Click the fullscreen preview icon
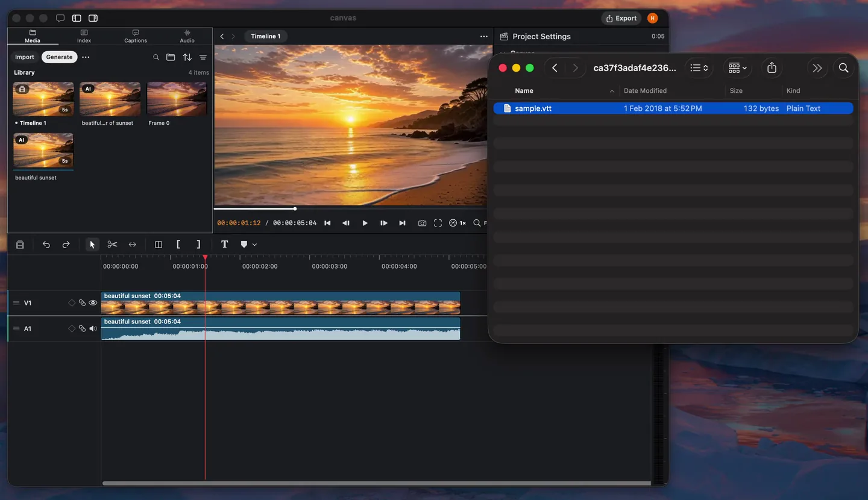The width and height of the screenshot is (868, 500). coord(438,223)
